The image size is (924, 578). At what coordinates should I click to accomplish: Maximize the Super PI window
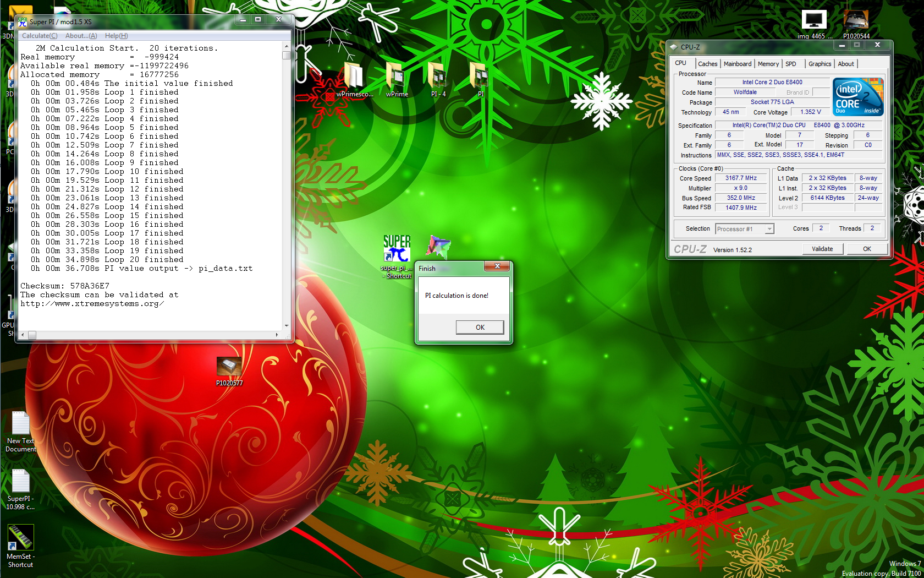pyautogui.click(x=258, y=19)
